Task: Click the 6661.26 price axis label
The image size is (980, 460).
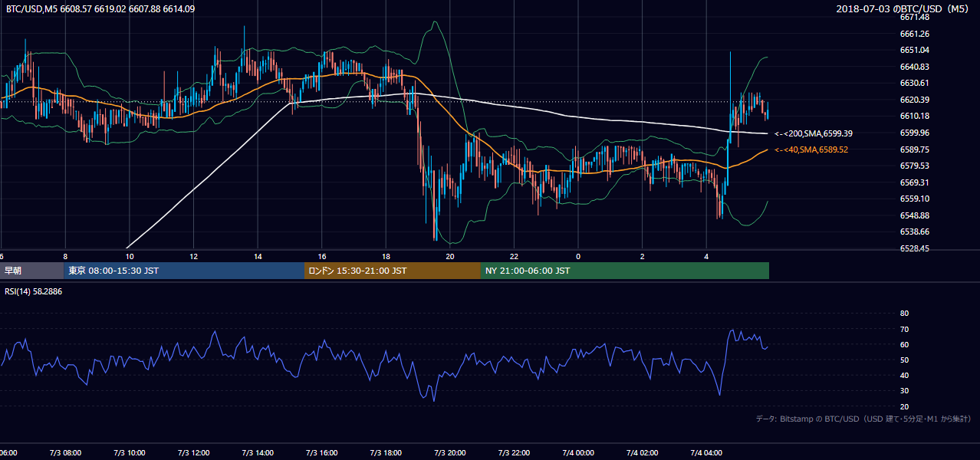Action: (x=915, y=34)
